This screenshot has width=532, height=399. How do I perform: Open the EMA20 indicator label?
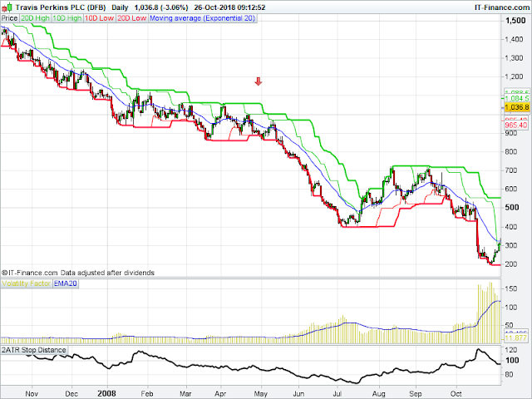point(66,283)
